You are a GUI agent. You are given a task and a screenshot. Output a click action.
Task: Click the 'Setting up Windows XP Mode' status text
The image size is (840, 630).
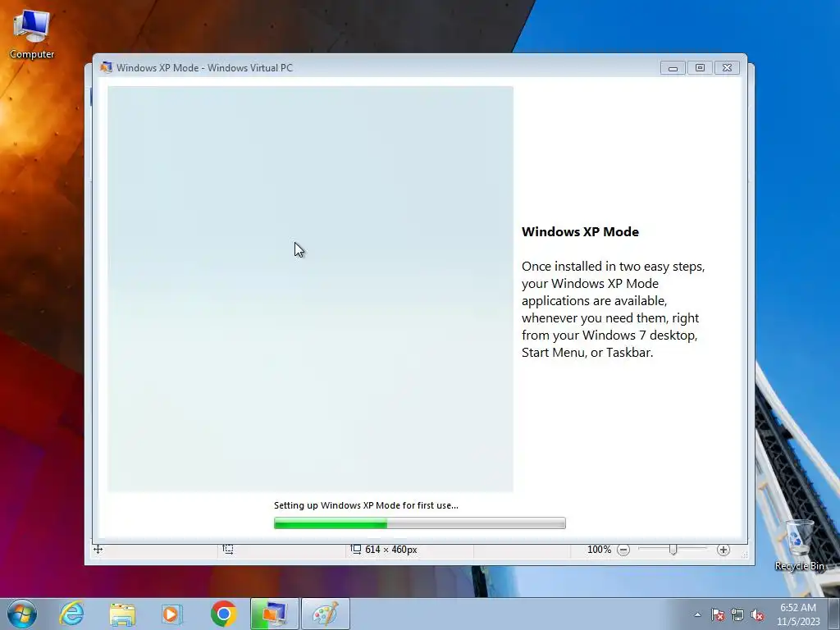click(x=366, y=505)
